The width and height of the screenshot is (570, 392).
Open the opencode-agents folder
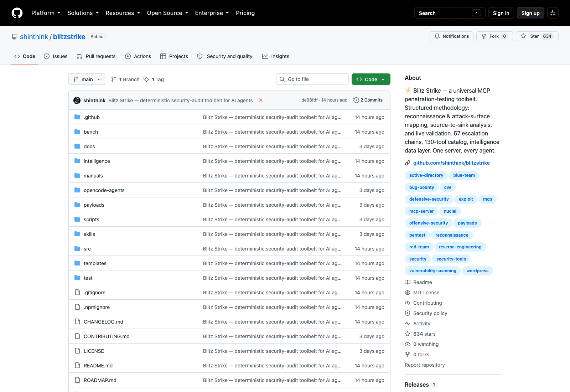pyautogui.click(x=104, y=190)
